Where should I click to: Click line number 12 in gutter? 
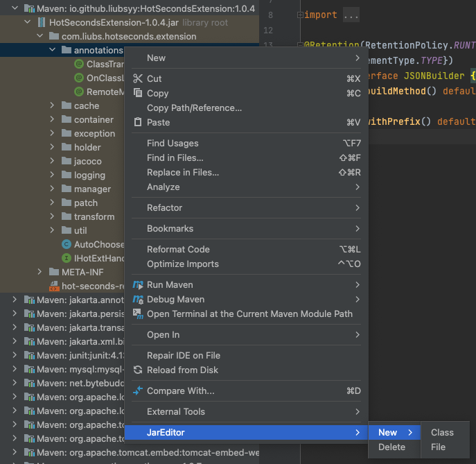(x=268, y=30)
